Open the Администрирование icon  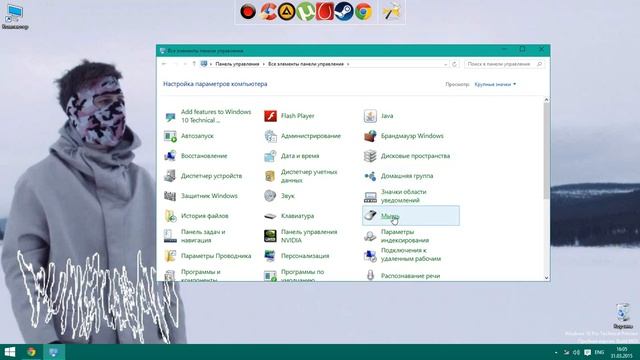click(x=270, y=136)
